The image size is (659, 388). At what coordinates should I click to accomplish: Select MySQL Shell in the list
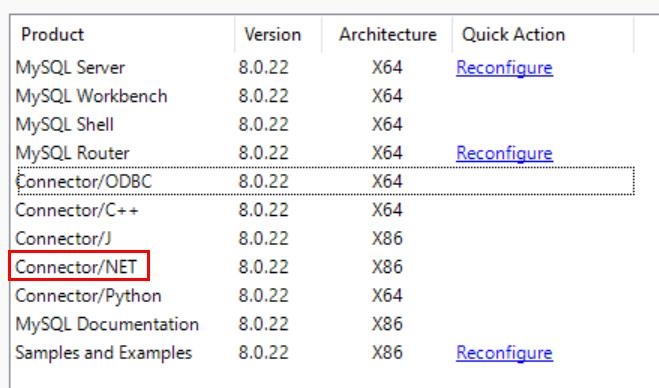326,125
